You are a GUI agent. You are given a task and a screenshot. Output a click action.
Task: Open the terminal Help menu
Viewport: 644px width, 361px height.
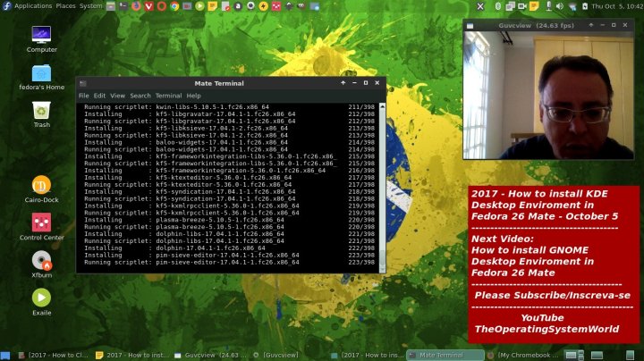(x=193, y=96)
